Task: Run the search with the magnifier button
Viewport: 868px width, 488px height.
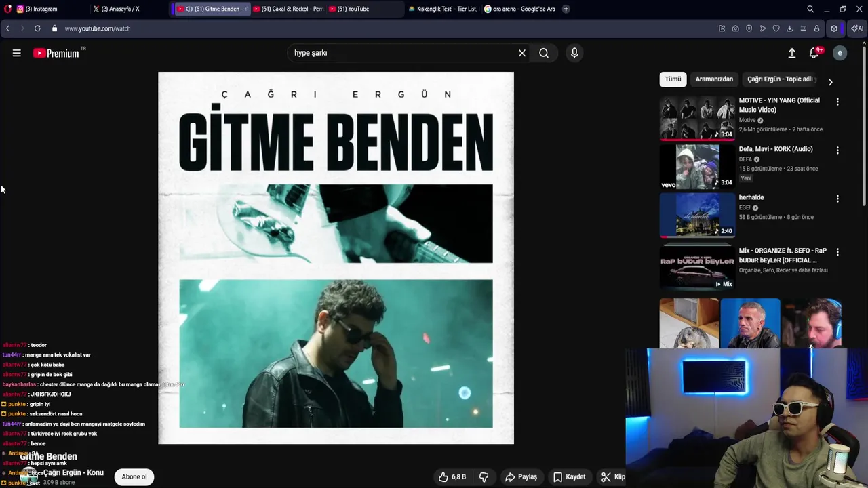Action: tap(544, 53)
